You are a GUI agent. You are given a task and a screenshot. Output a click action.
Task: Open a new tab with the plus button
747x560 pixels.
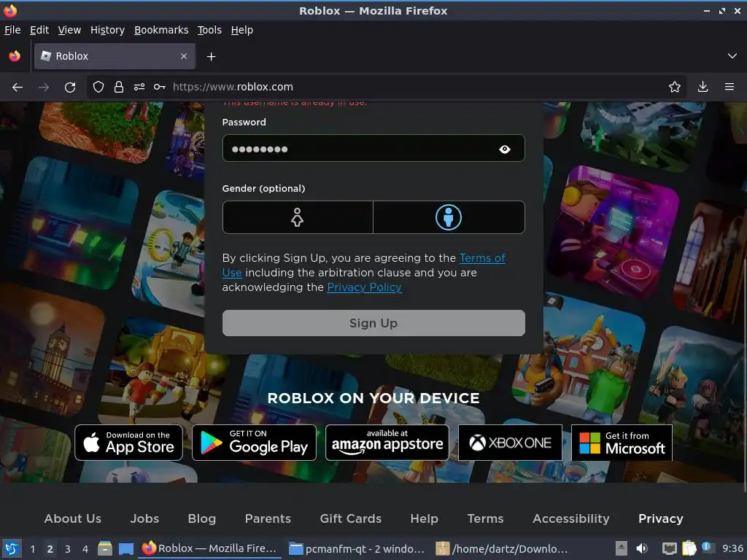[211, 57]
